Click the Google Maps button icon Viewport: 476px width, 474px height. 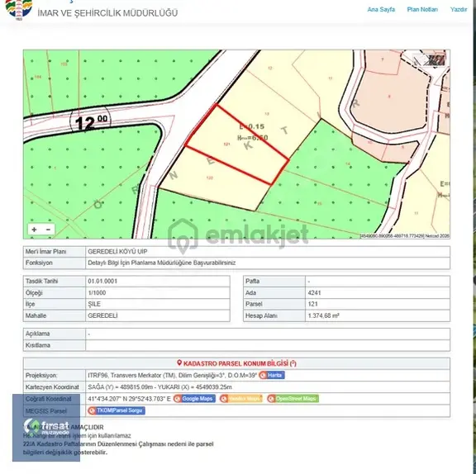click(178, 399)
